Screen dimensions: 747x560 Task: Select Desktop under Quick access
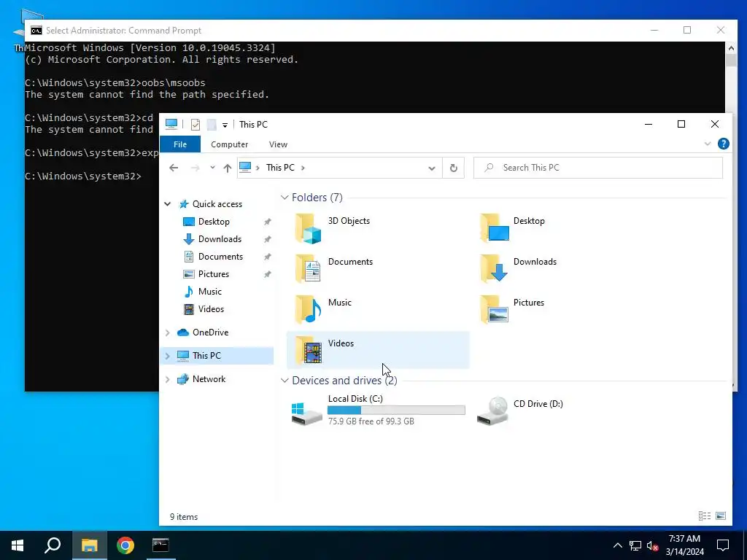(x=214, y=222)
